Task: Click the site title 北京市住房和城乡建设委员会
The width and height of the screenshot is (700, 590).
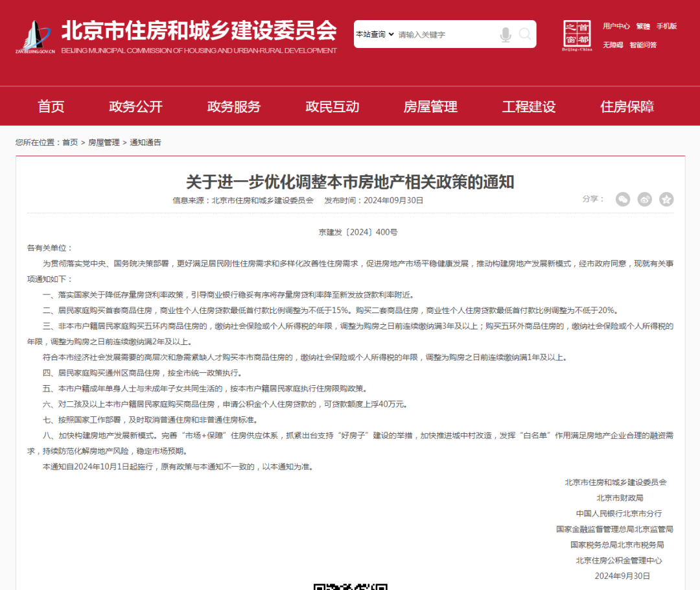Action: point(199,30)
